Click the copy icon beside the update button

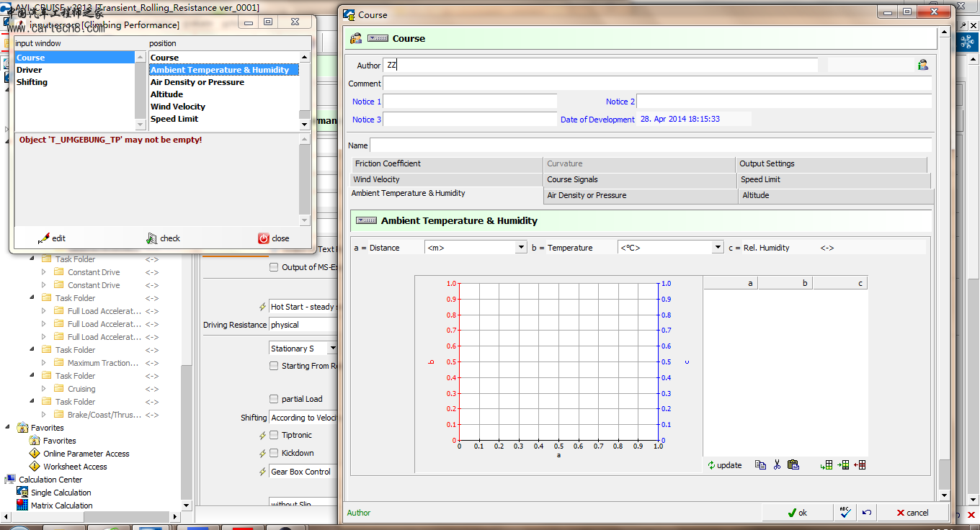[x=760, y=464]
